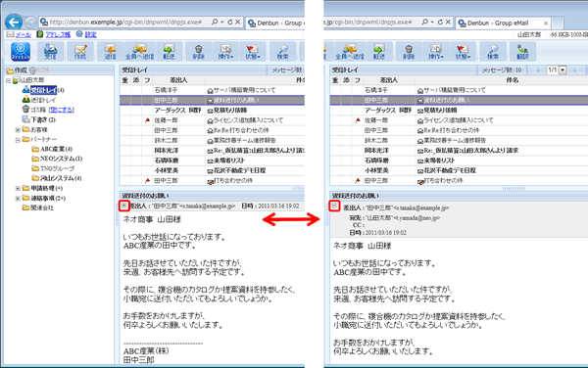Click the stop X icon in left address bar
The height and width of the screenshot is (368, 588).
tap(238, 23)
